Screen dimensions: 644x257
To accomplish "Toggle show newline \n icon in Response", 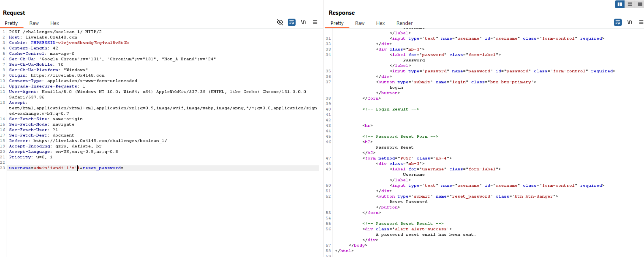I will 629,22.
